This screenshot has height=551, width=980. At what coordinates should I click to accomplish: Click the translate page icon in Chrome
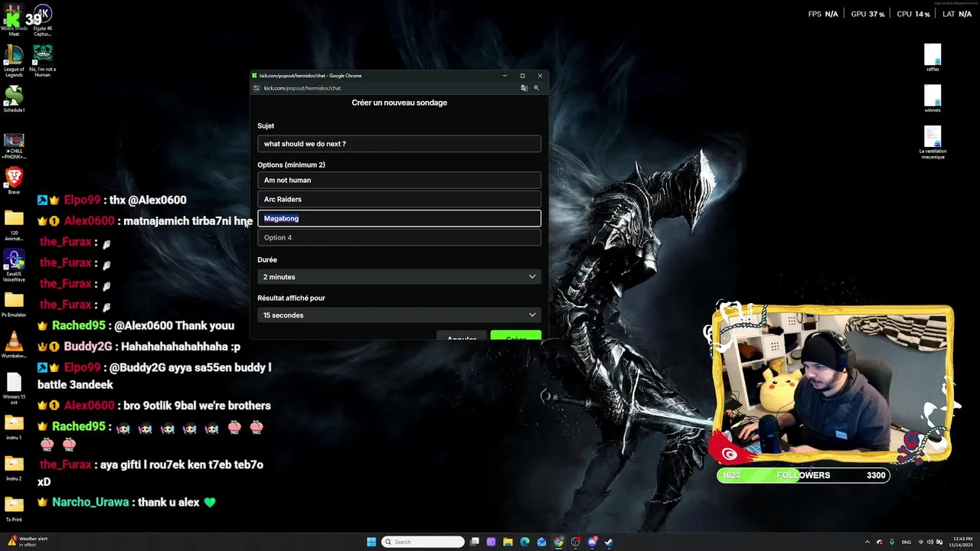[x=524, y=88]
